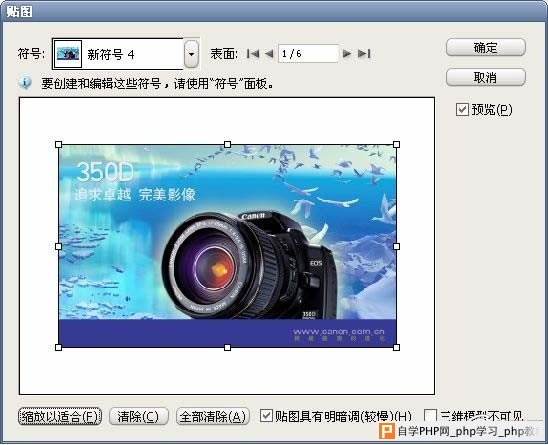Click the 取消 button

coord(485,77)
